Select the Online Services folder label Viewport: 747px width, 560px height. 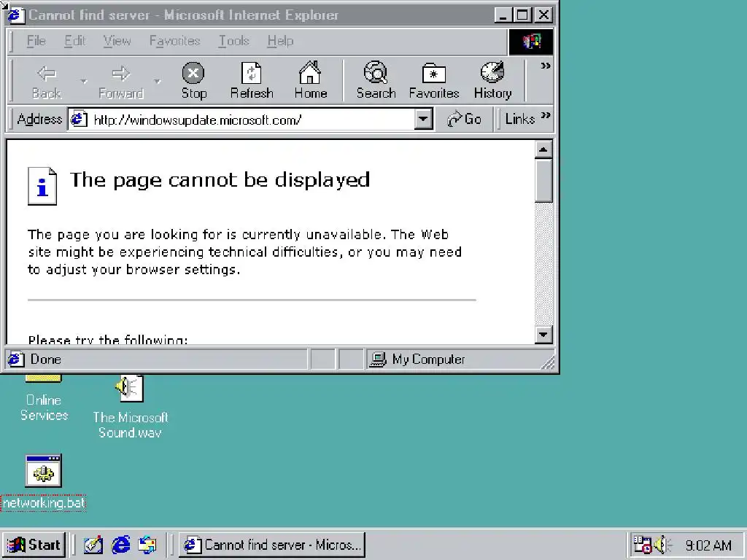[x=44, y=408]
